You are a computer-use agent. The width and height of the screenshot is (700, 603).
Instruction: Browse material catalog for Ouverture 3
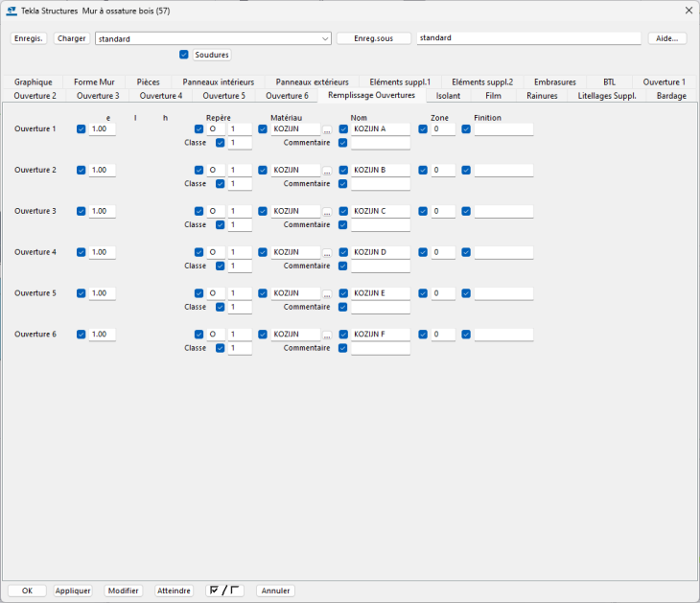[327, 212]
